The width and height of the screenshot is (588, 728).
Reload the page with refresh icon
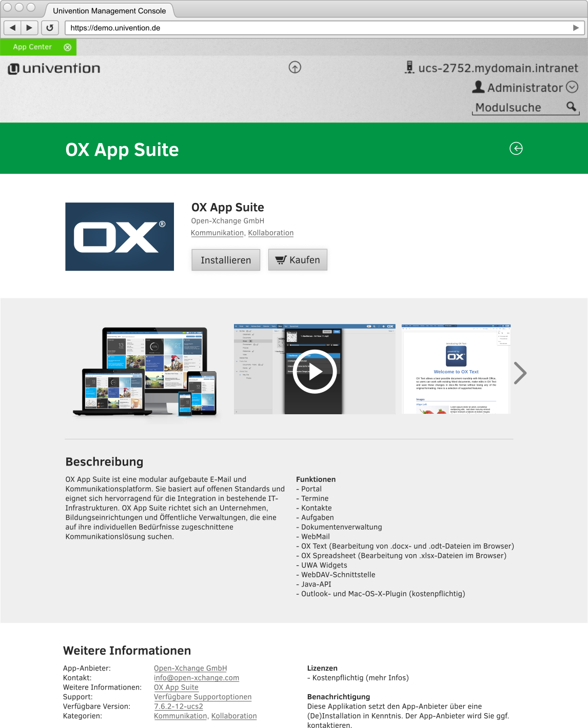point(50,28)
